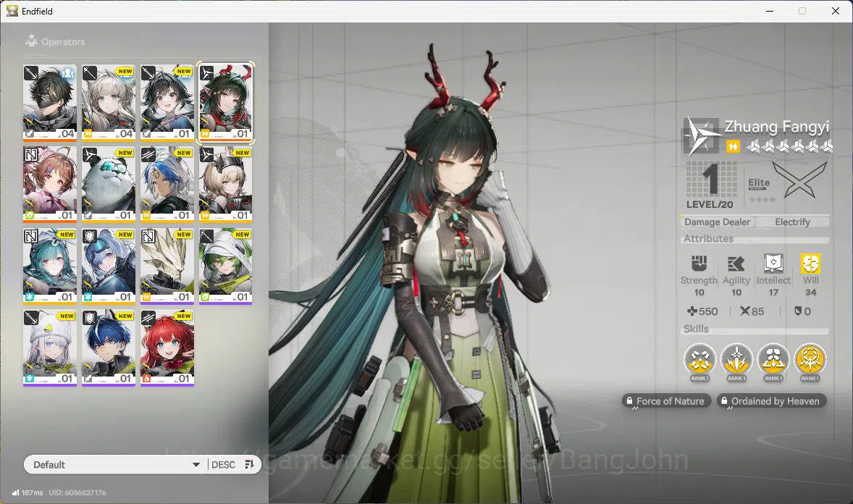Open the third skill icon
Viewport: 853px width, 504px height.
[x=773, y=361]
